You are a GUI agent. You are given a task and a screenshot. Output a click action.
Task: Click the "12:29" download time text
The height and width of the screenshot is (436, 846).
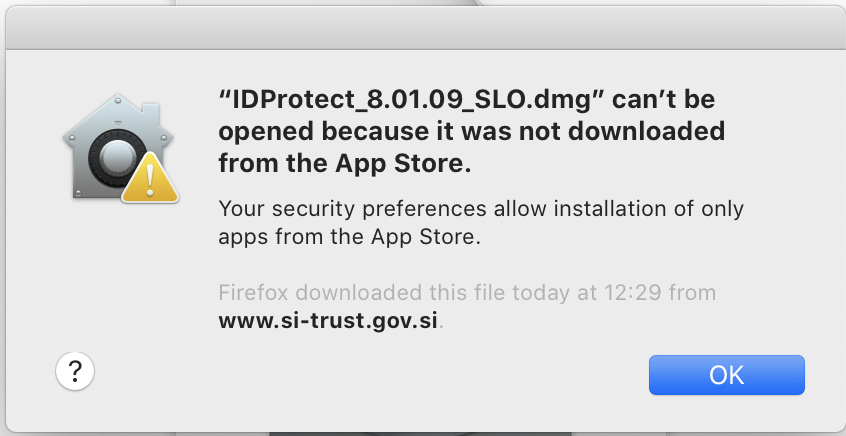click(632, 292)
